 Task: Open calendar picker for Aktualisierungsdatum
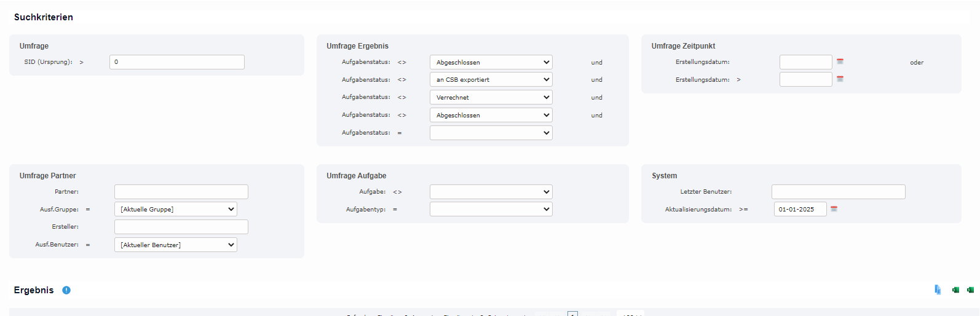[x=834, y=209]
